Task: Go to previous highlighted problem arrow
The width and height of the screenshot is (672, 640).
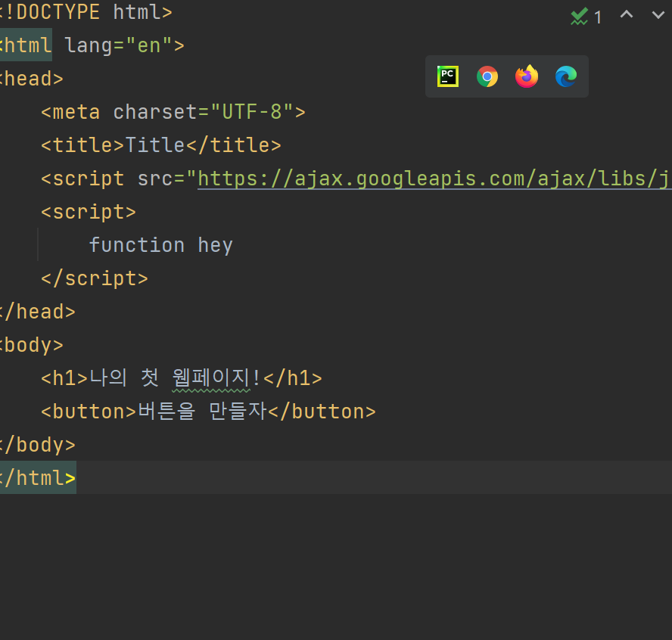Action: tap(627, 15)
